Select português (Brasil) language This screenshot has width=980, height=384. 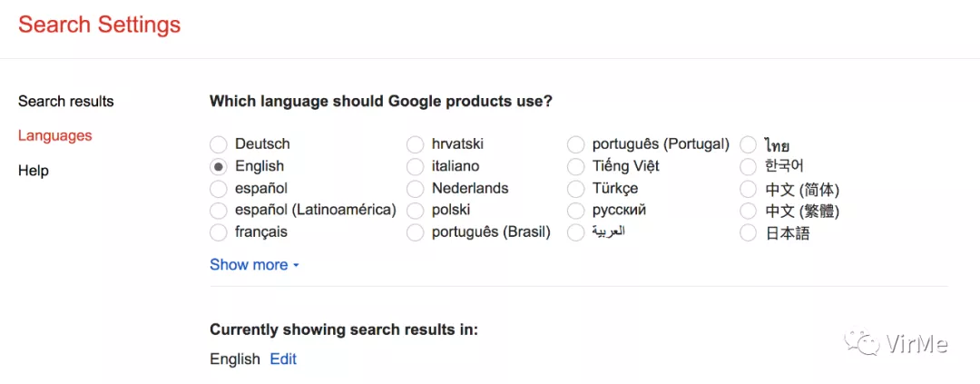point(415,232)
